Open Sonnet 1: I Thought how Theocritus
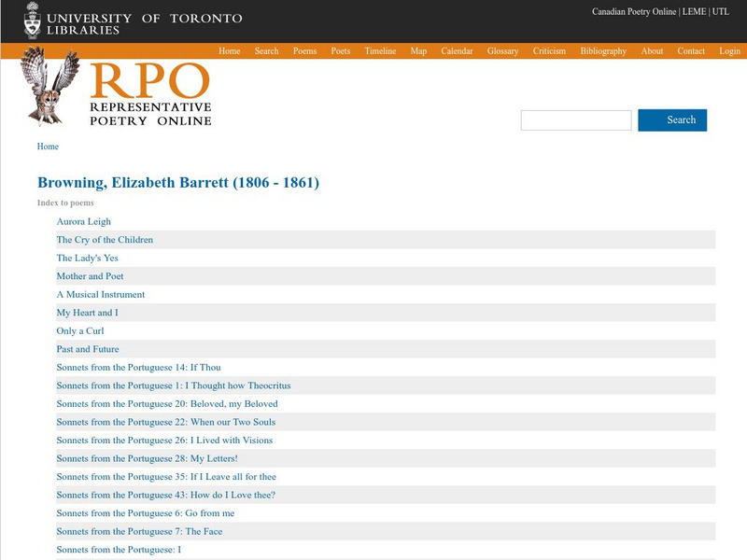This screenshot has height=560, width=747. pyautogui.click(x=174, y=385)
